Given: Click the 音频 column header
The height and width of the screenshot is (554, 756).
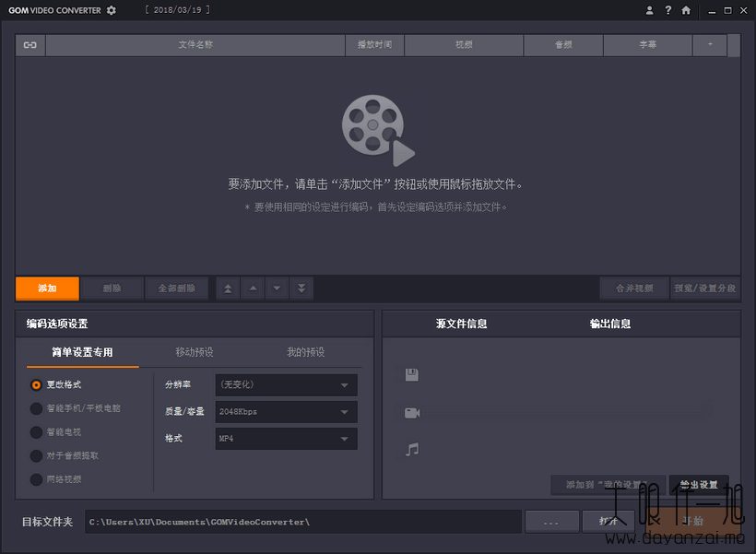Looking at the screenshot, I should (x=563, y=45).
